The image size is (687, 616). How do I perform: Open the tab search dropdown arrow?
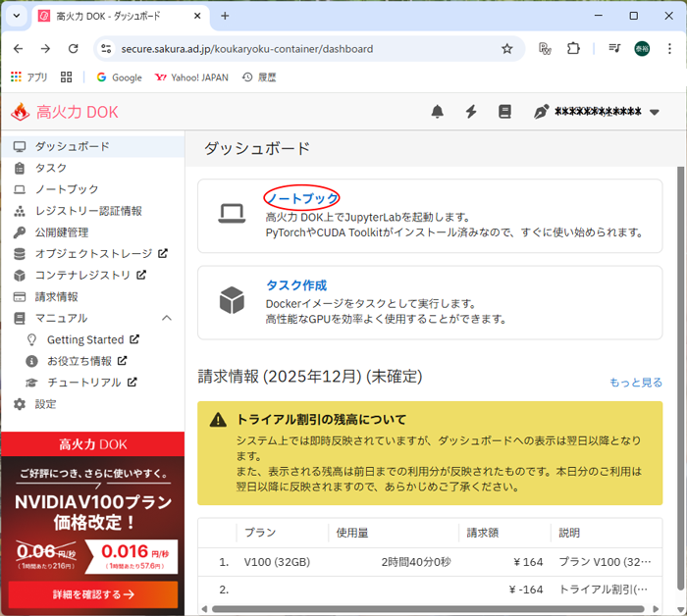pos(17,16)
